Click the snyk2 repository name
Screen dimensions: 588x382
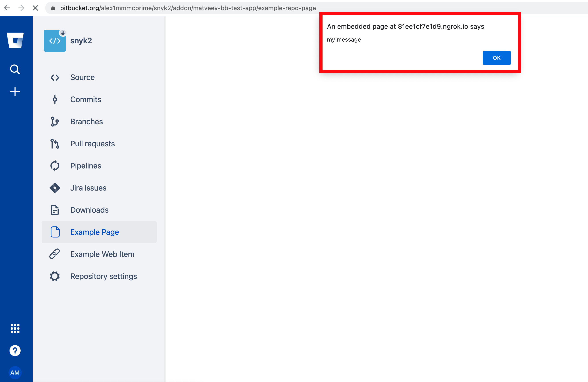(x=81, y=41)
